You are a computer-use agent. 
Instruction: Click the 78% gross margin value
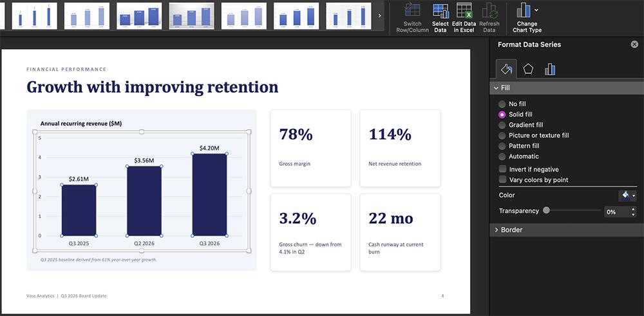(x=296, y=135)
